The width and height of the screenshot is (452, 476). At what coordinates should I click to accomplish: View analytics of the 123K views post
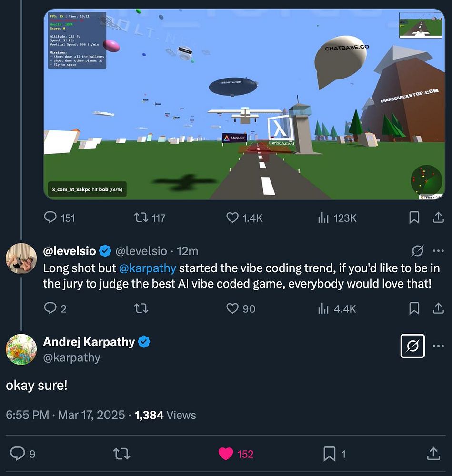tap(323, 218)
